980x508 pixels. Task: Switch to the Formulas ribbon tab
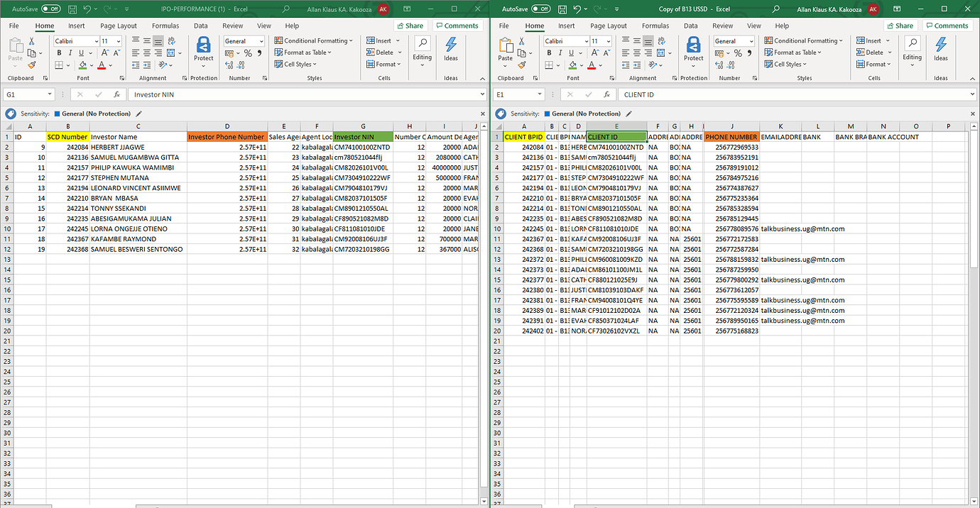(165, 26)
